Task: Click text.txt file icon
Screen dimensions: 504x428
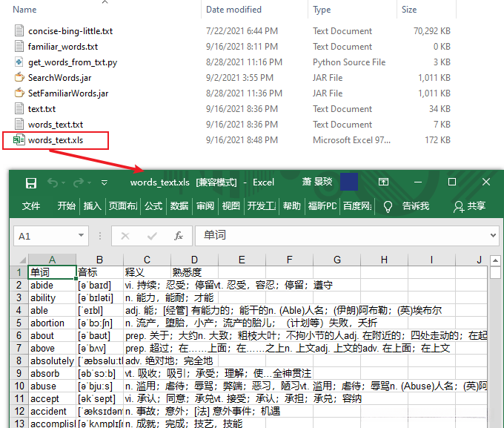Action: [x=19, y=108]
